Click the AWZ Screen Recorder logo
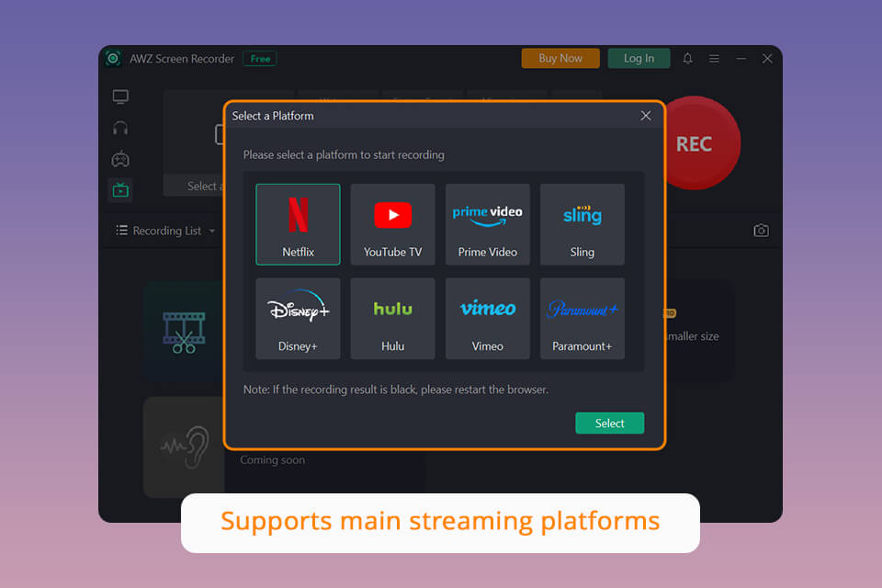Screen dimensions: 882x588 pyautogui.click(x=114, y=59)
